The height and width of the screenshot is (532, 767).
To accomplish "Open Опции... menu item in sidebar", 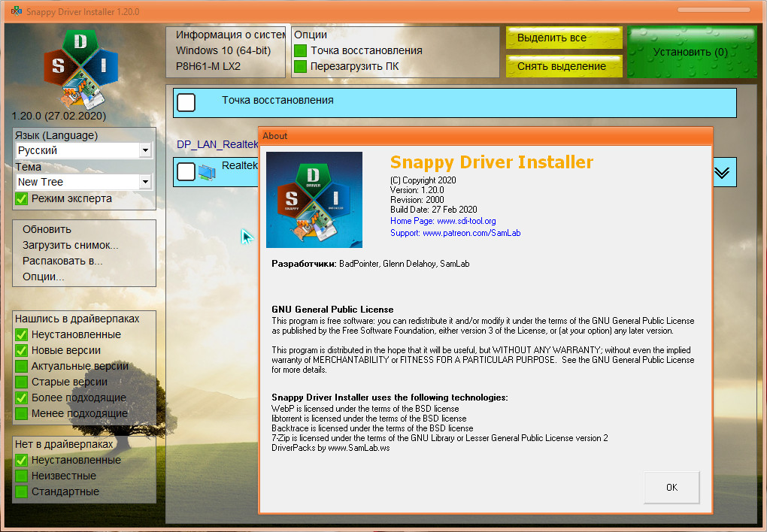I will coord(43,277).
